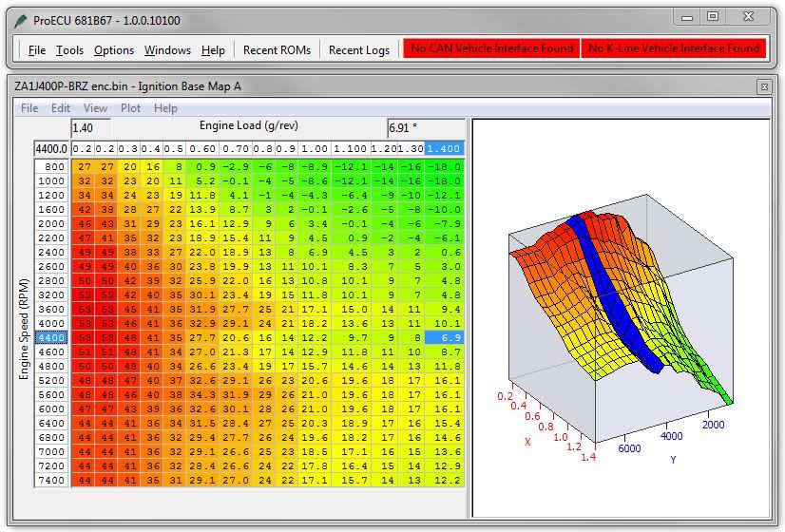Open the Recent Logs list

(x=358, y=49)
